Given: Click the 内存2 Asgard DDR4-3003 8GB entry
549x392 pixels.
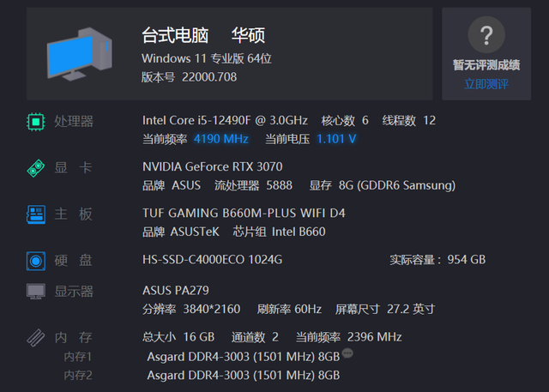Looking at the screenshot, I should (x=244, y=376).
